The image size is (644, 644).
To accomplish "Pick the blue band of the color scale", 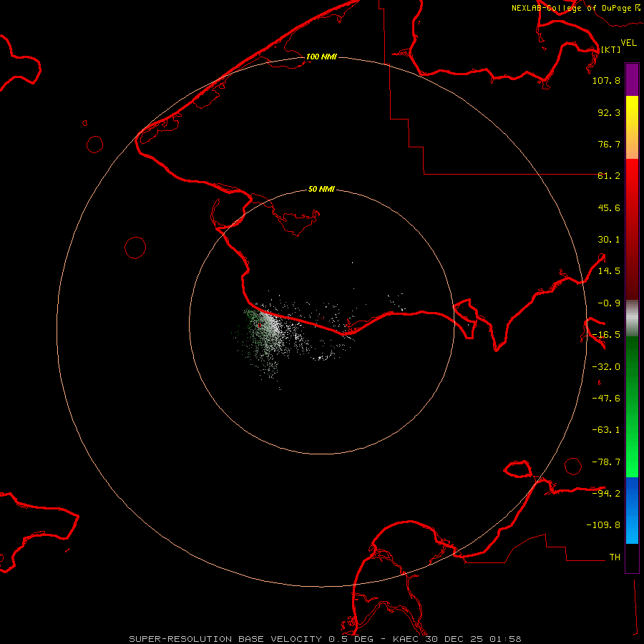I will 632,510.
